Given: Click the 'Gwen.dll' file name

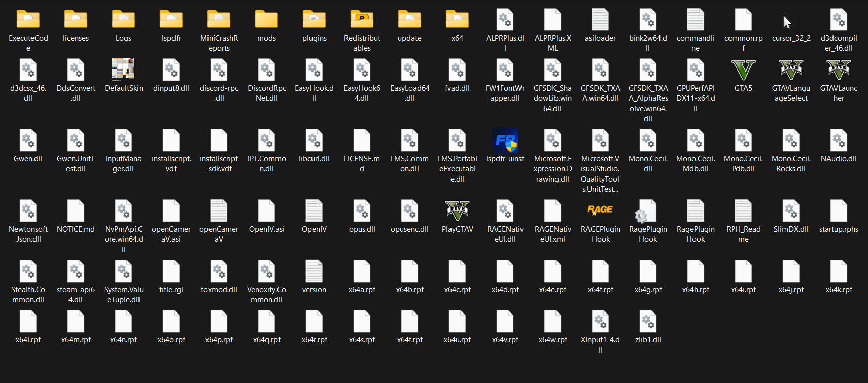Looking at the screenshot, I should (28, 159).
